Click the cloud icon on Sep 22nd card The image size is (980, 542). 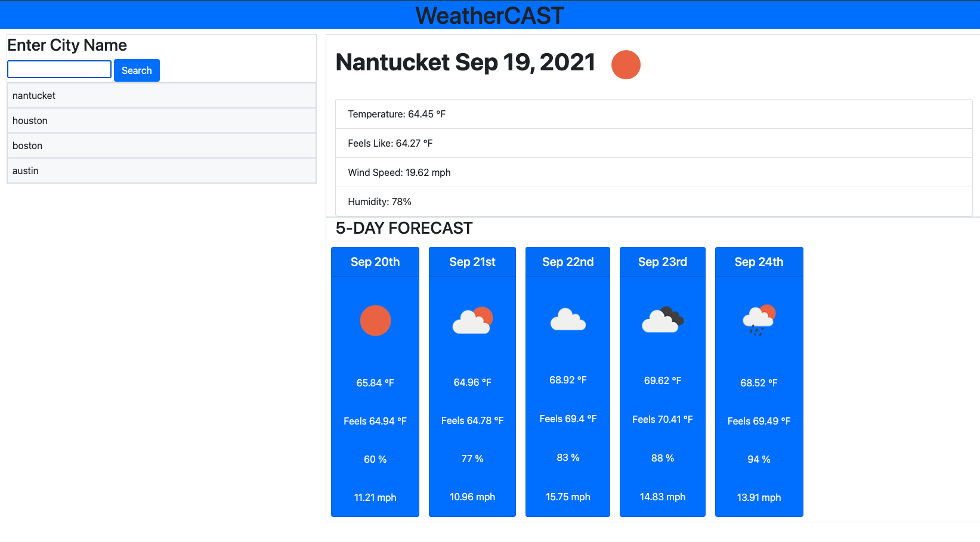click(567, 320)
